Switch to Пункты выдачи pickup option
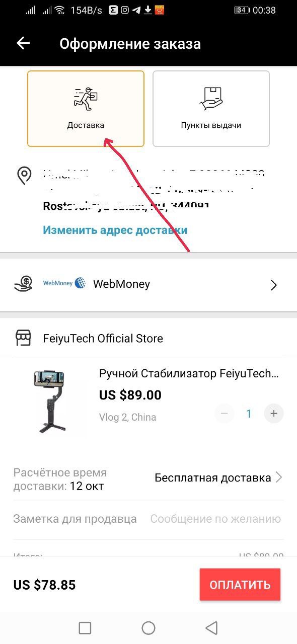297x644 pixels. (211, 109)
